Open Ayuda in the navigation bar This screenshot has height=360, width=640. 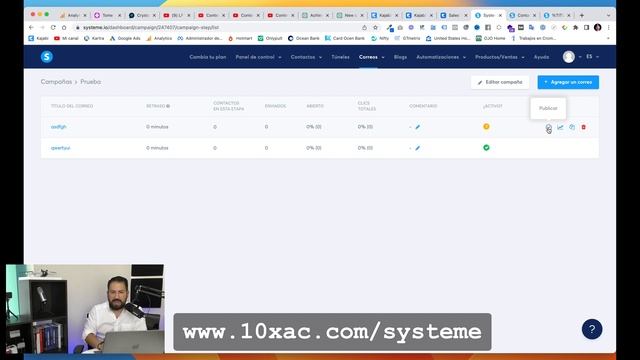tap(541, 57)
